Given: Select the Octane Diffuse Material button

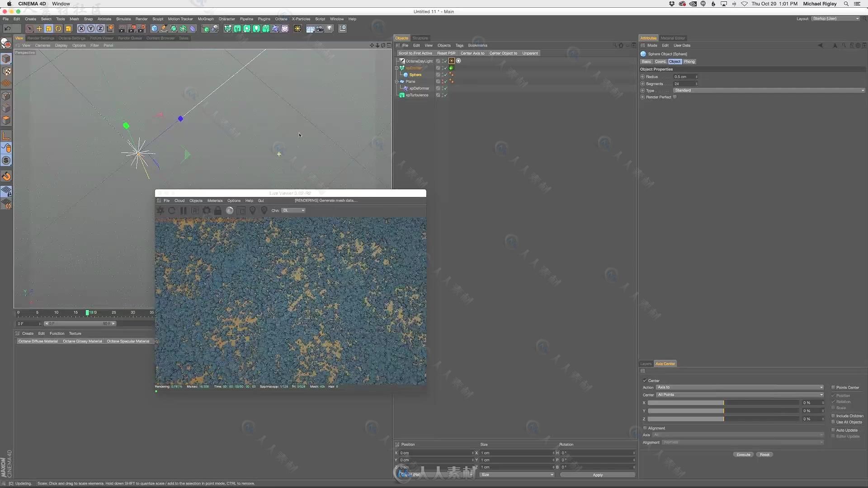Looking at the screenshot, I should (x=38, y=341).
